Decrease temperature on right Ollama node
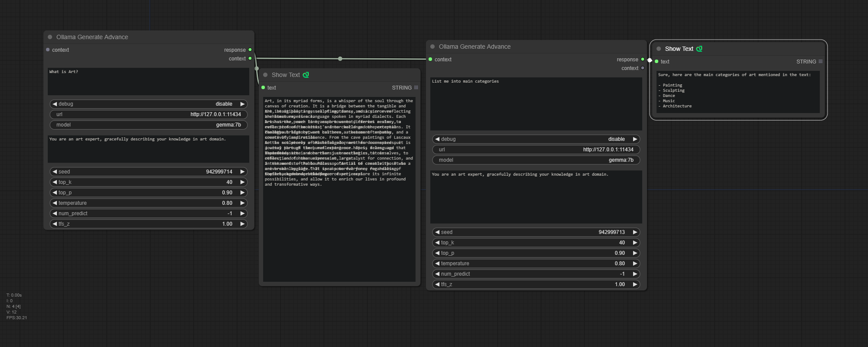Viewport: 868px width, 347px height. (x=437, y=264)
